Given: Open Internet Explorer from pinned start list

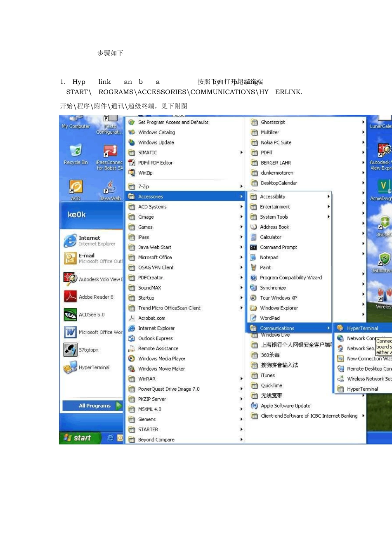Looking at the screenshot, I should pyautogui.click(x=93, y=241).
